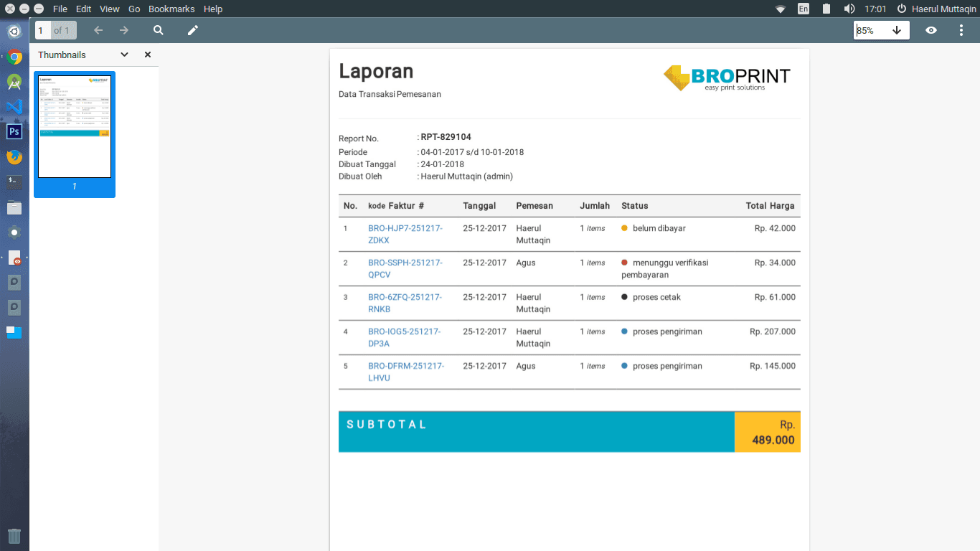Open Photoshop from dock
This screenshot has width=980, height=551.
[14, 131]
